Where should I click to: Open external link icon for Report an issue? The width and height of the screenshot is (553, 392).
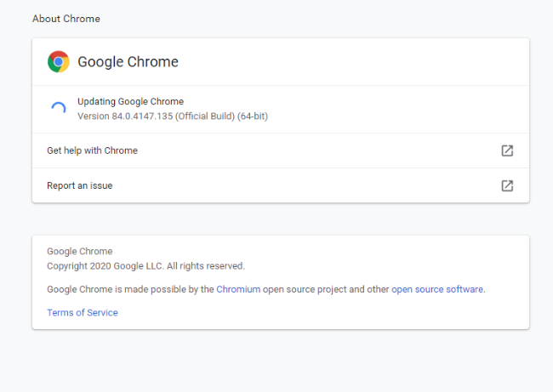[x=507, y=185]
